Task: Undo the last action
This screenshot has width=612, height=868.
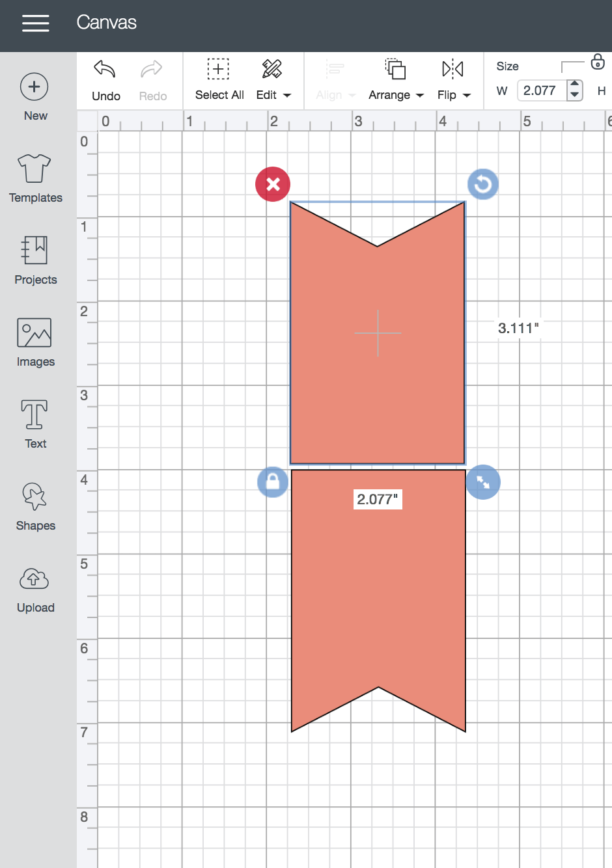Action: coord(105,81)
